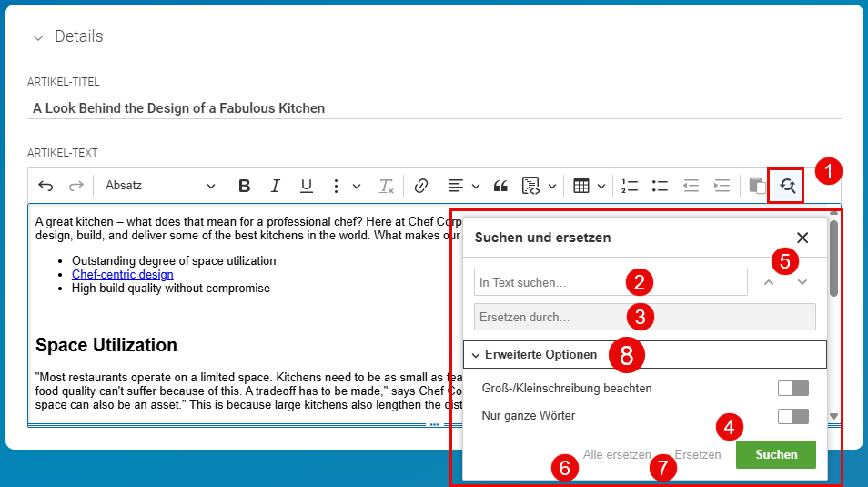
Task: Open the Chef-centric design link
Action: (x=122, y=274)
